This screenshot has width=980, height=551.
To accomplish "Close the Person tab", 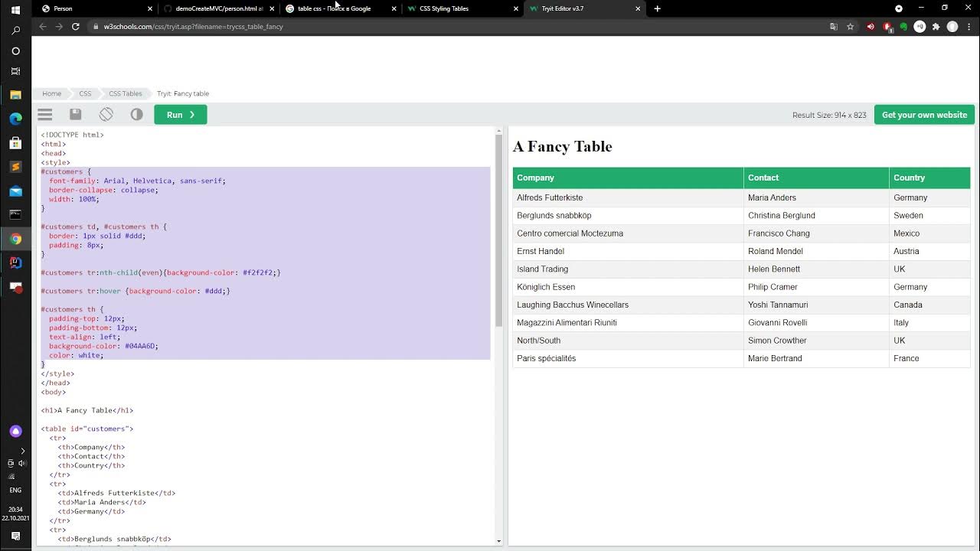I will pyautogui.click(x=150, y=8).
